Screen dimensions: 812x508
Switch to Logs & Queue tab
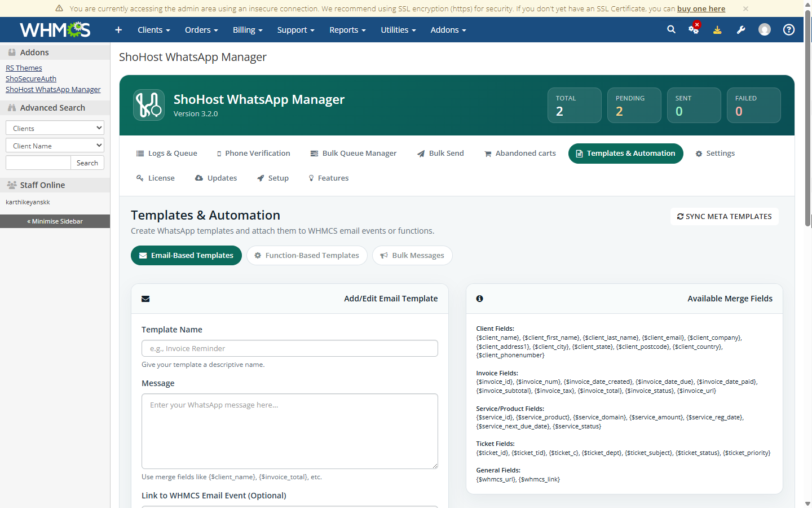(167, 154)
